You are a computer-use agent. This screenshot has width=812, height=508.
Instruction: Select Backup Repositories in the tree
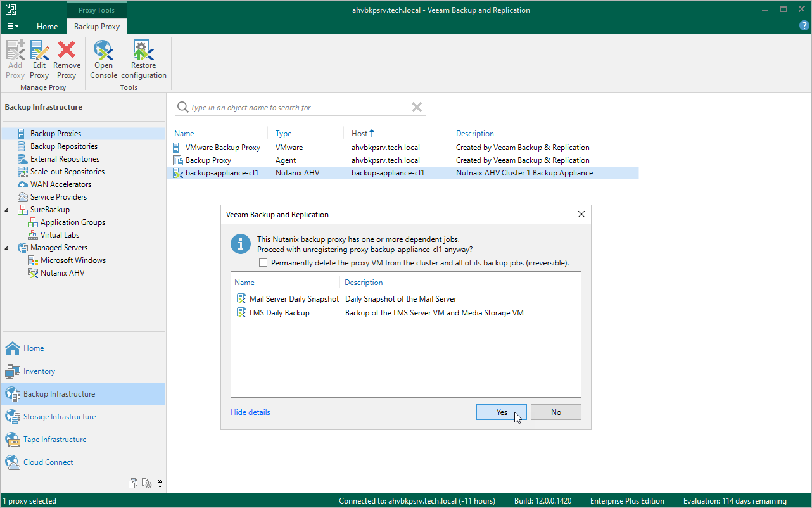pyautogui.click(x=64, y=146)
